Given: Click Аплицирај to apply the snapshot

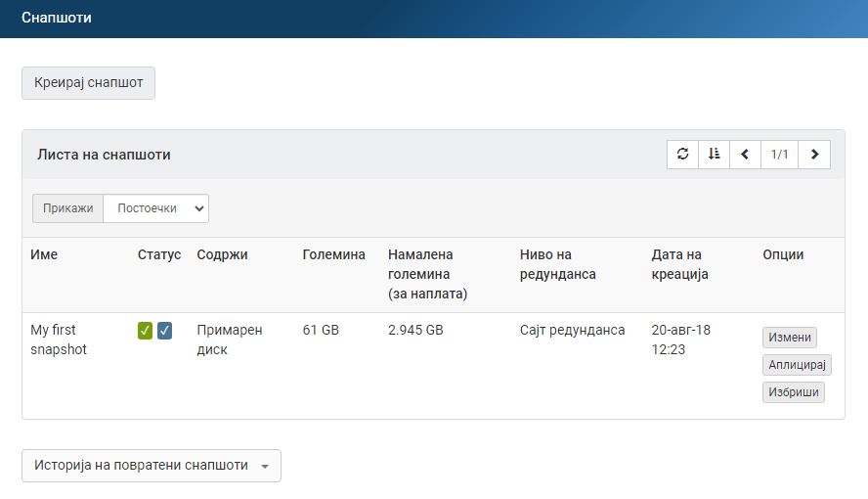Looking at the screenshot, I should [797, 365].
